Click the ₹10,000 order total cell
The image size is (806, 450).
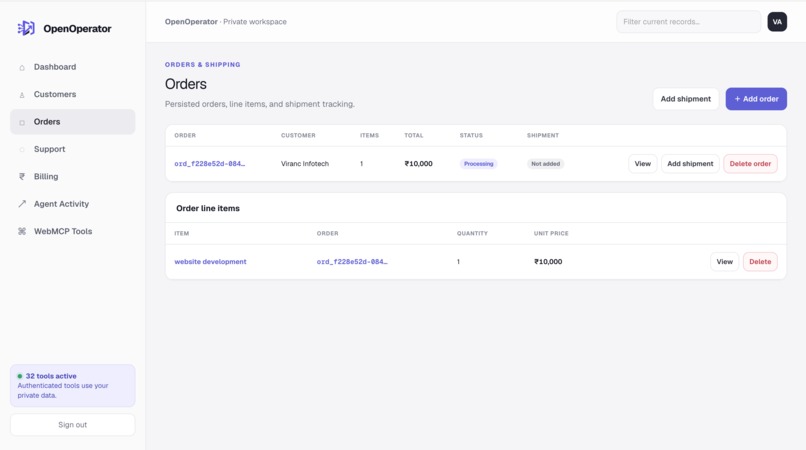(418, 164)
